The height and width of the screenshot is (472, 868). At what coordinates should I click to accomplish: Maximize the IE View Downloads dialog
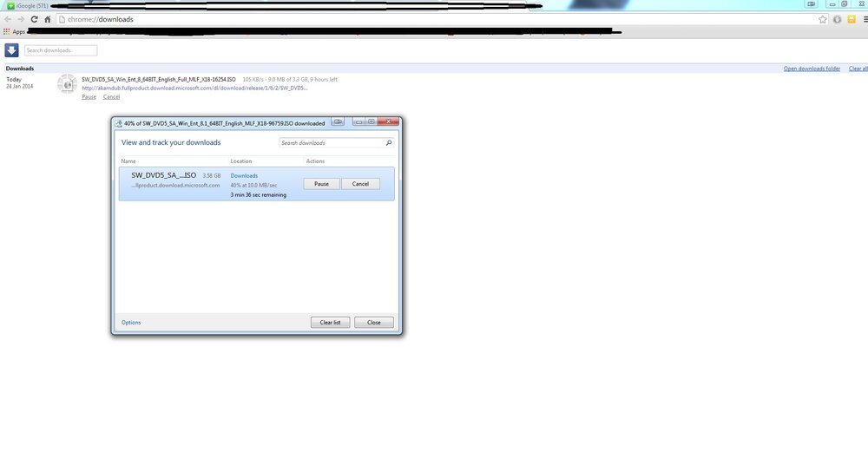tap(372, 121)
